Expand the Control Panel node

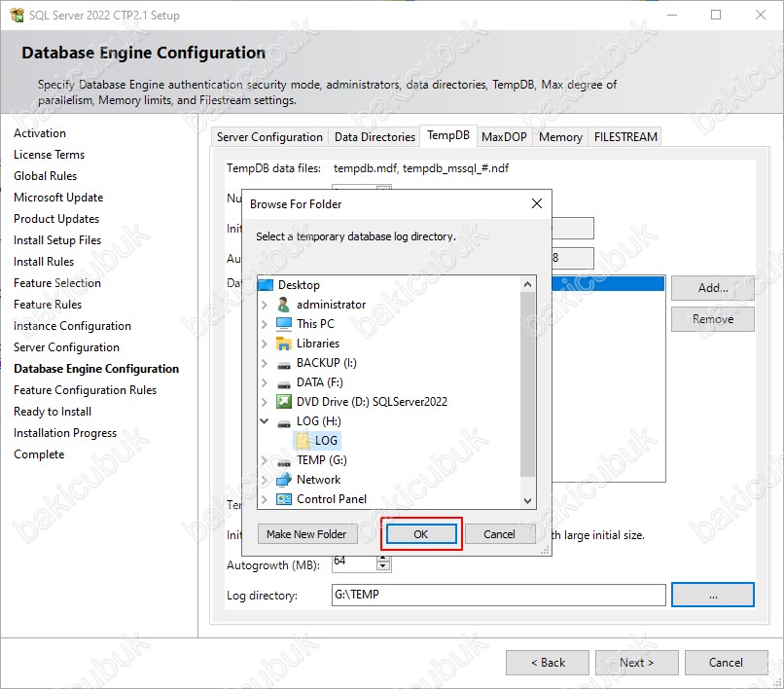click(x=265, y=499)
